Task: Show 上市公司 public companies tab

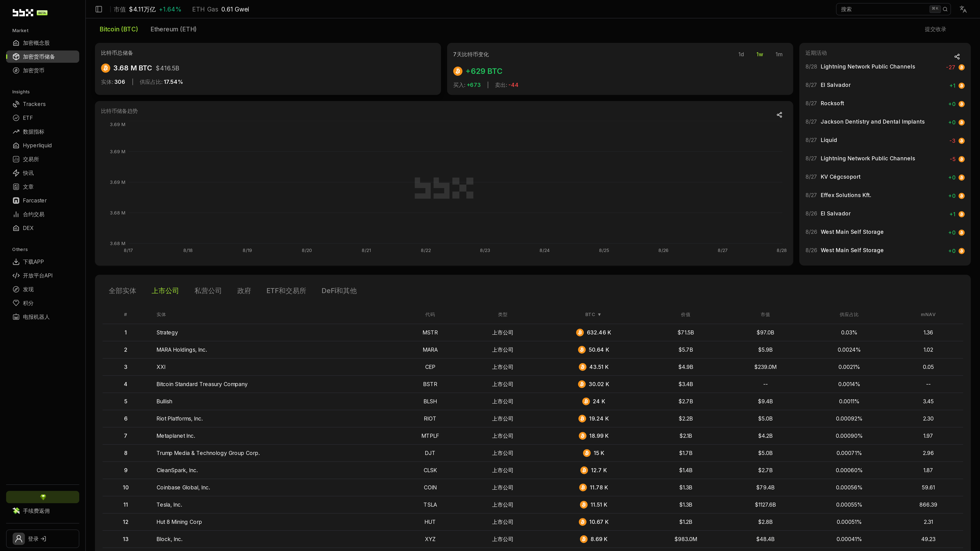Action: click(165, 291)
